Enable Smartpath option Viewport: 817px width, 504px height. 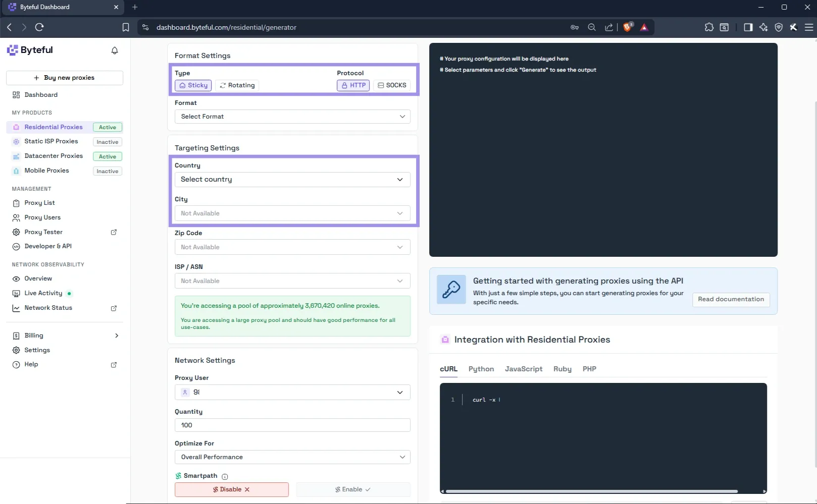353,489
